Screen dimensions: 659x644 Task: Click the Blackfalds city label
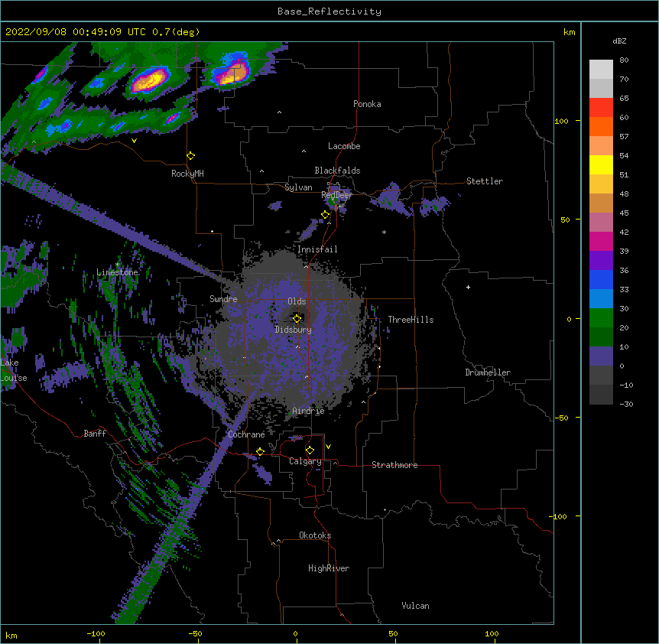click(x=337, y=171)
